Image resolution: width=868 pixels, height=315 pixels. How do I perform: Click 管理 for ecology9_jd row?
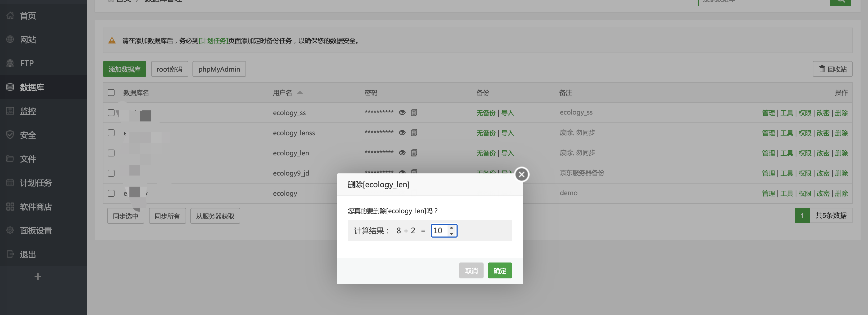point(768,173)
